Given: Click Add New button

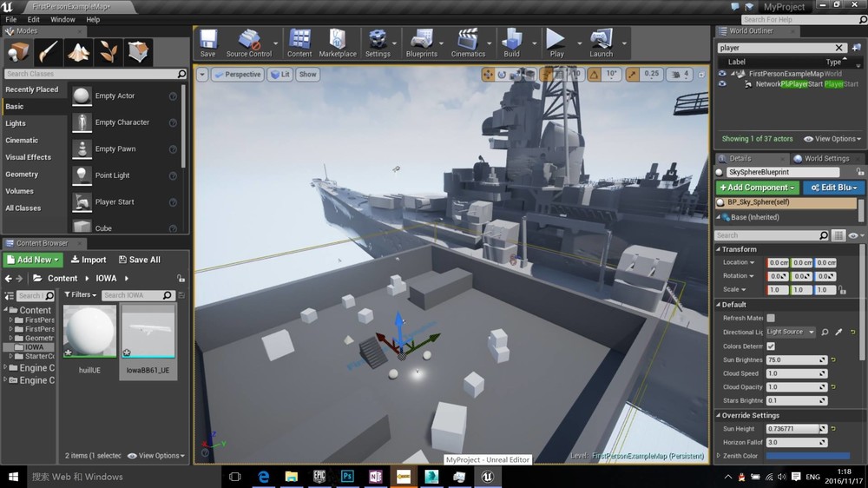Looking at the screenshot, I should tap(33, 260).
